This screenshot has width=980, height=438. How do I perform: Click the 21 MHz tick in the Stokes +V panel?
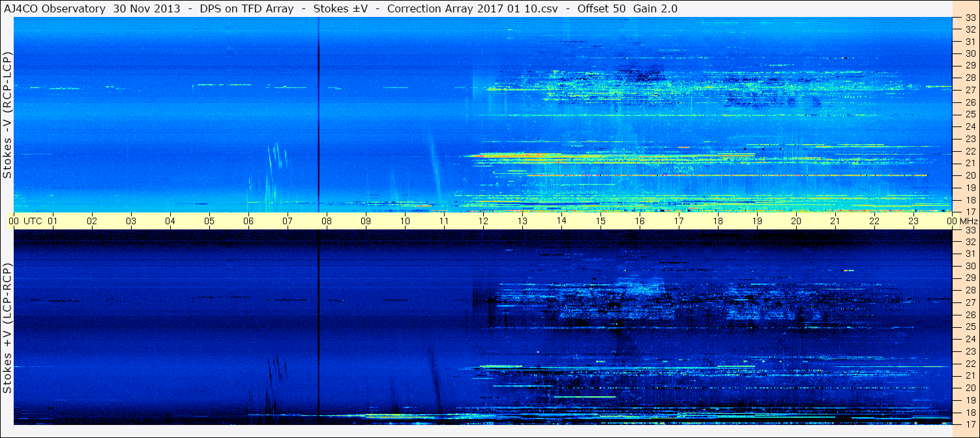click(970, 376)
